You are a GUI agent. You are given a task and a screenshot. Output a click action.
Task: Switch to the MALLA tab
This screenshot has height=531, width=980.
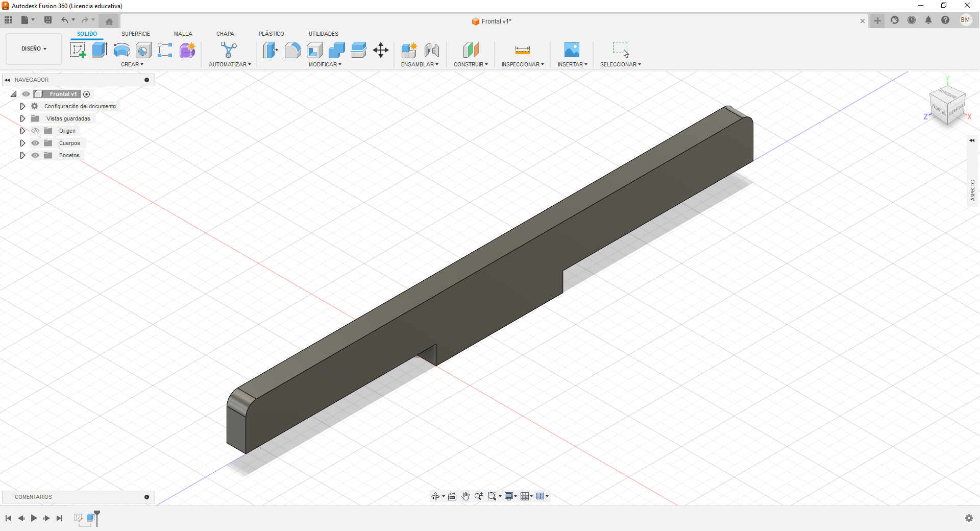[x=183, y=34]
